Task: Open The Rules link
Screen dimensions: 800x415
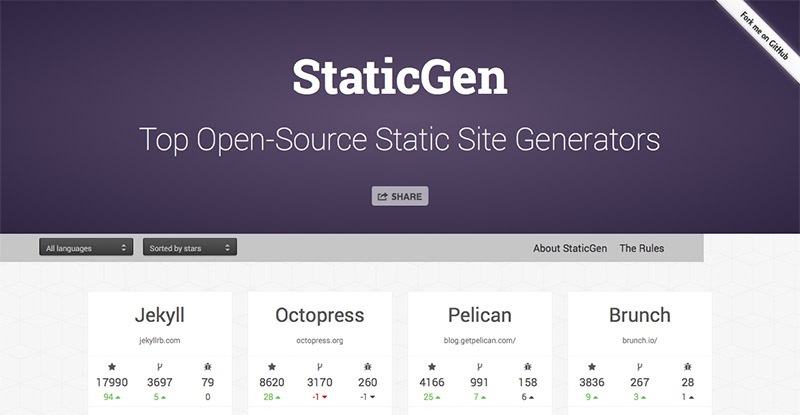Action: [642, 248]
